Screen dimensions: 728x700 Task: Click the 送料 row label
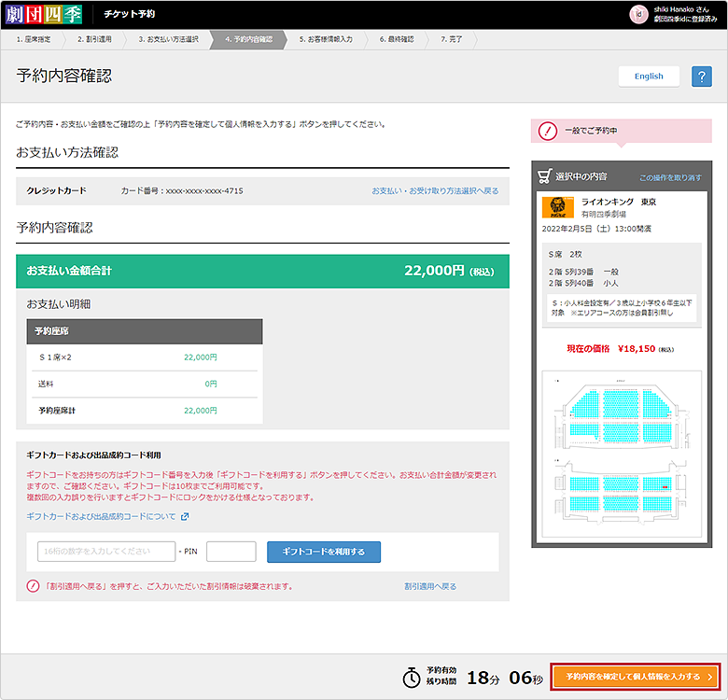point(46,384)
